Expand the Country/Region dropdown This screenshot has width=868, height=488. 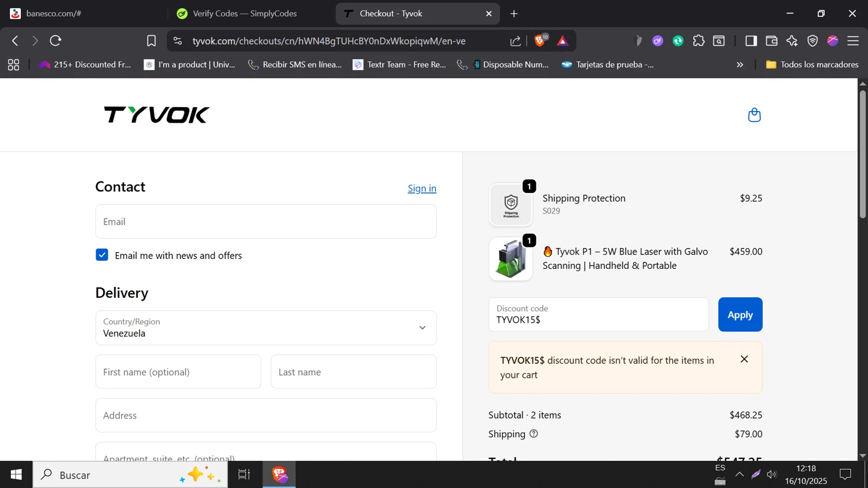click(x=266, y=328)
